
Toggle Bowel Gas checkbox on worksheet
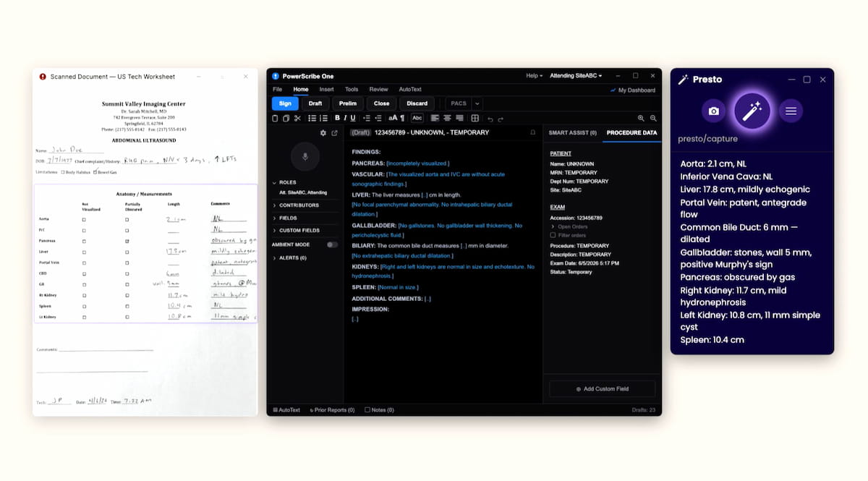point(95,172)
